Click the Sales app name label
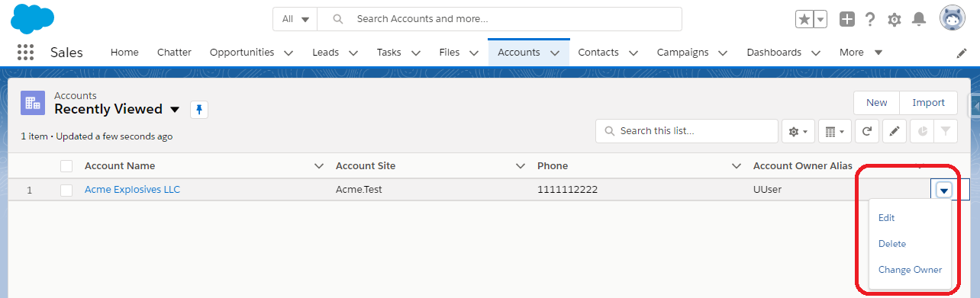Screen dimensions: 980x298 click(66, 53)
